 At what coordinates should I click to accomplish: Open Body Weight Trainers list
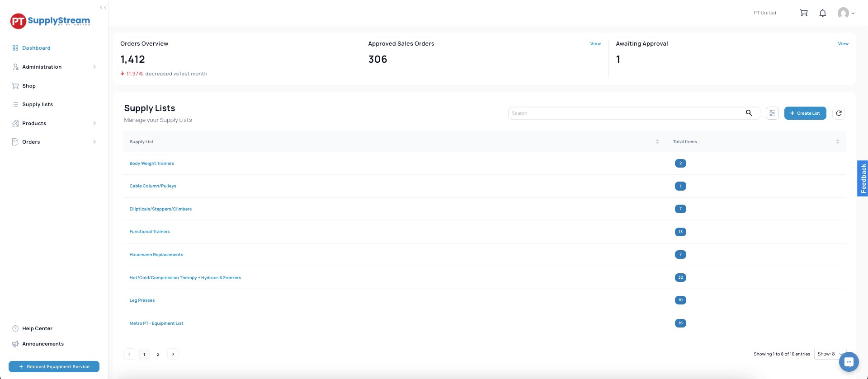point(151,164)
